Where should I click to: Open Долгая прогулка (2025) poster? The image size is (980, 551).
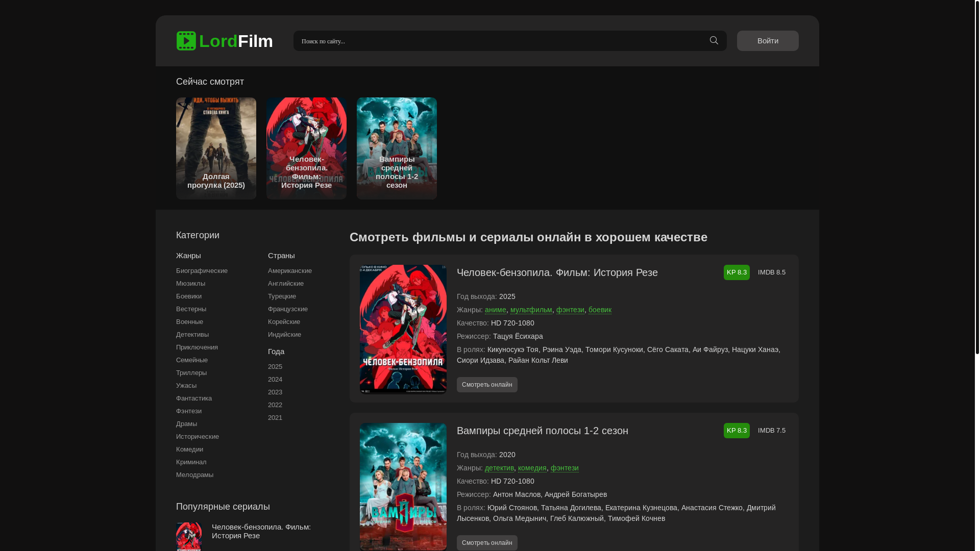click(216, 148)
